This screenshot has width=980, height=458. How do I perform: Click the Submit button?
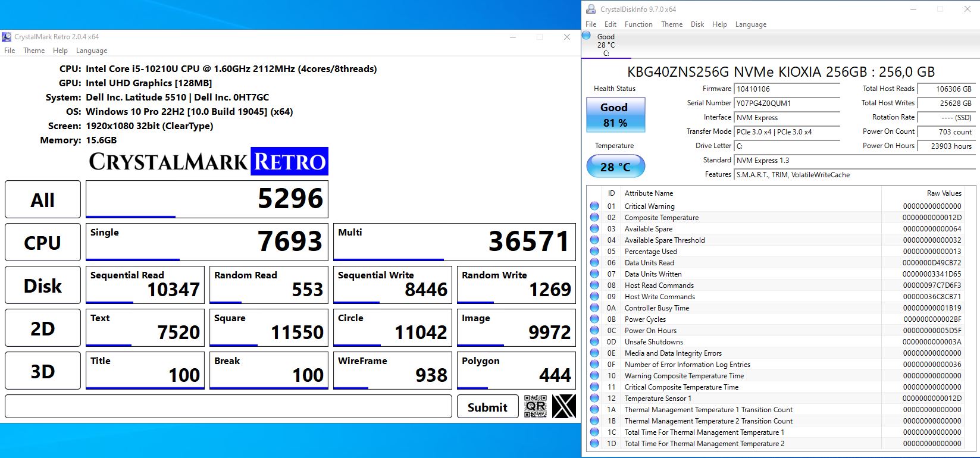point(488,407)
